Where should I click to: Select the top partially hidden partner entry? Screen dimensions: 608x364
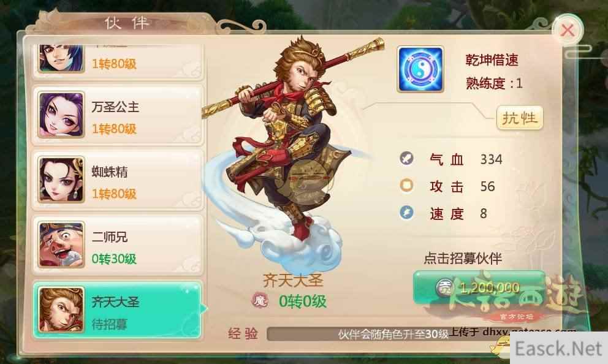pyautogui.click(x=117, y=61)
